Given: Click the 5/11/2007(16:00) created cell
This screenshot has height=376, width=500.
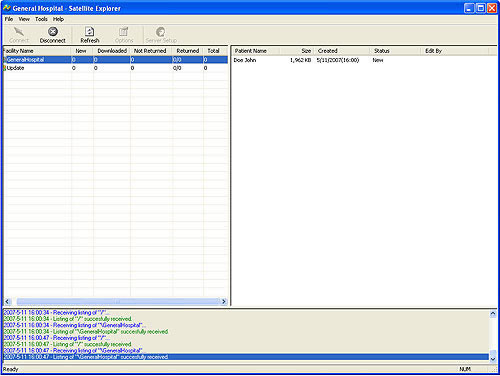Looking at the screenshot, I should point(338,60).
